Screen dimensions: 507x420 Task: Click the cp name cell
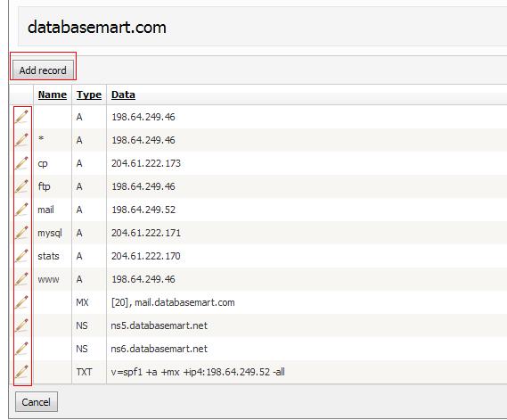point(43,164)
